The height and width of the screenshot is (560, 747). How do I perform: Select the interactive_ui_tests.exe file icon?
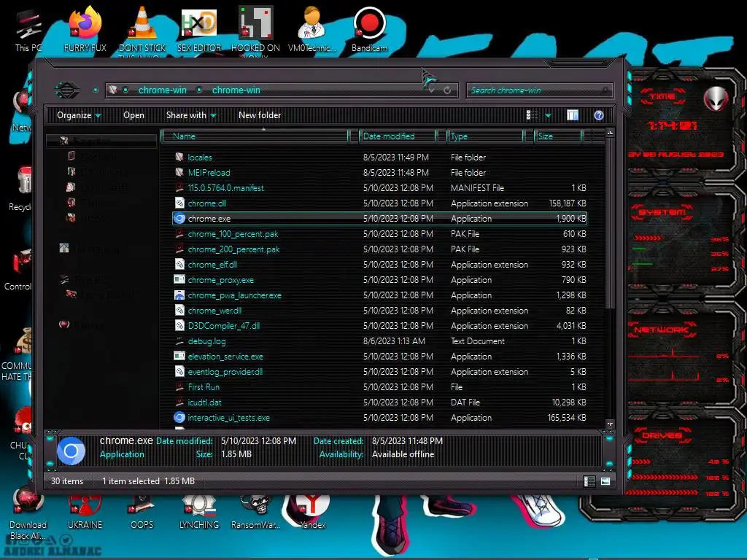coord(179,418)
